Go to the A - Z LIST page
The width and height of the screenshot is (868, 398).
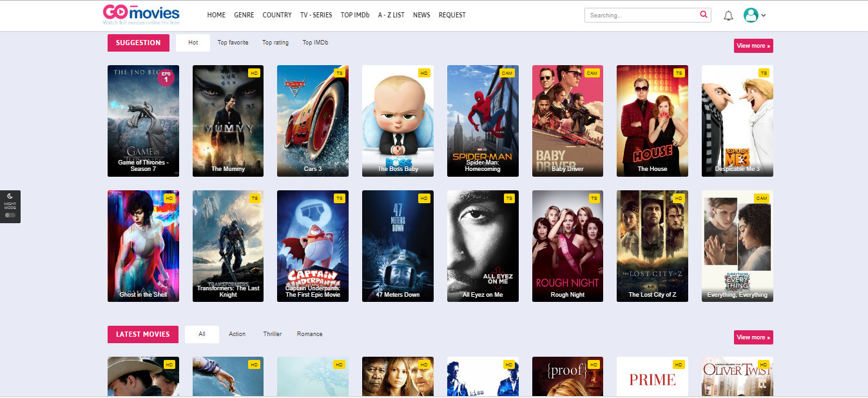[391, 15]
